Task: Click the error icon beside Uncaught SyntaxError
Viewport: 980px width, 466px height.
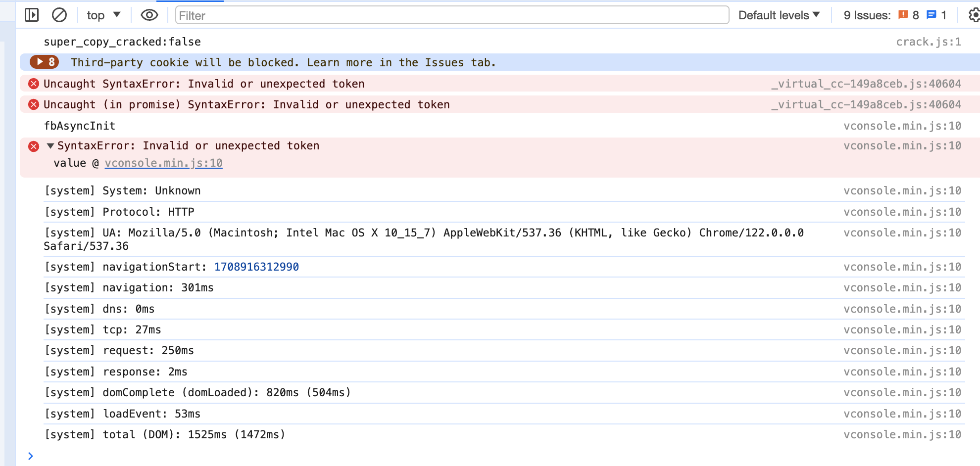Action: pyautogui.click(x=34, y=84)
